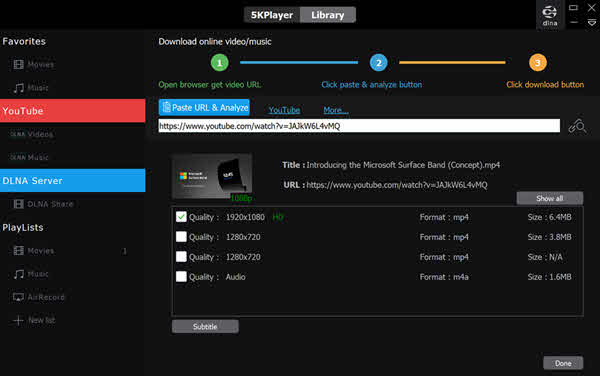Click the PlayLists heading
This screenshot has width=600, height=376.
click(23, 228)
